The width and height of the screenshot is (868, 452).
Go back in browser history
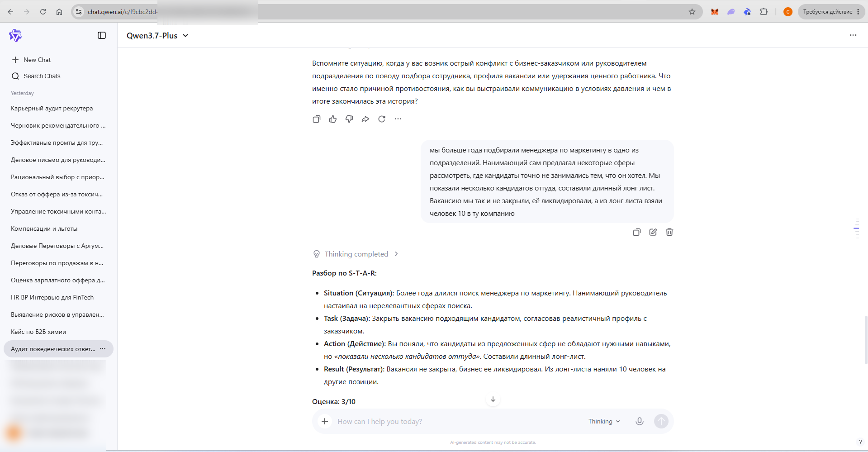click(10, 12)
